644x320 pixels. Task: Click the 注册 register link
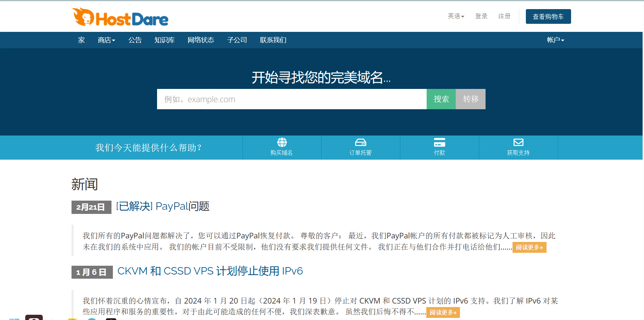click(504, 16)
